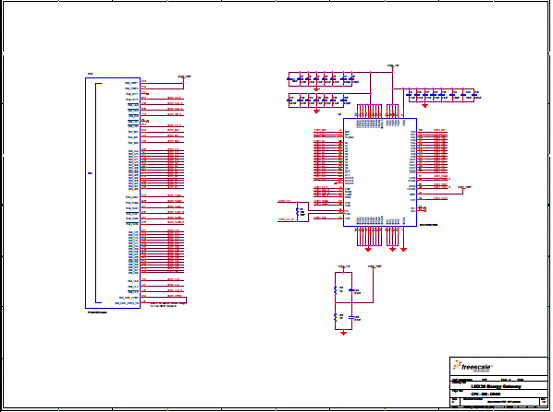Image resolution: width=553 pixels, height=412 pixels.
Task: Select leftmost capacitor in top-left bank
Action: pos(290,79)
